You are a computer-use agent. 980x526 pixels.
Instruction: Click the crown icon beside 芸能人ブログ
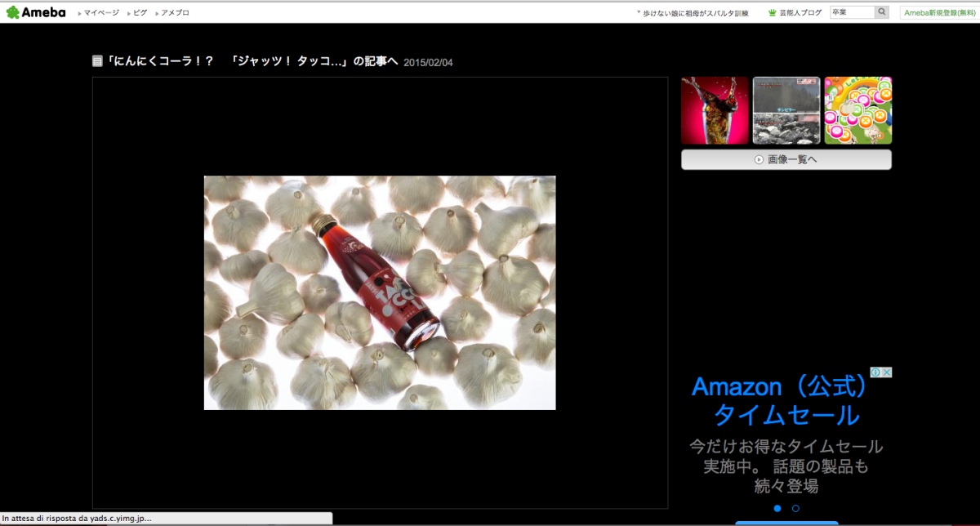(x=772, y=13)
